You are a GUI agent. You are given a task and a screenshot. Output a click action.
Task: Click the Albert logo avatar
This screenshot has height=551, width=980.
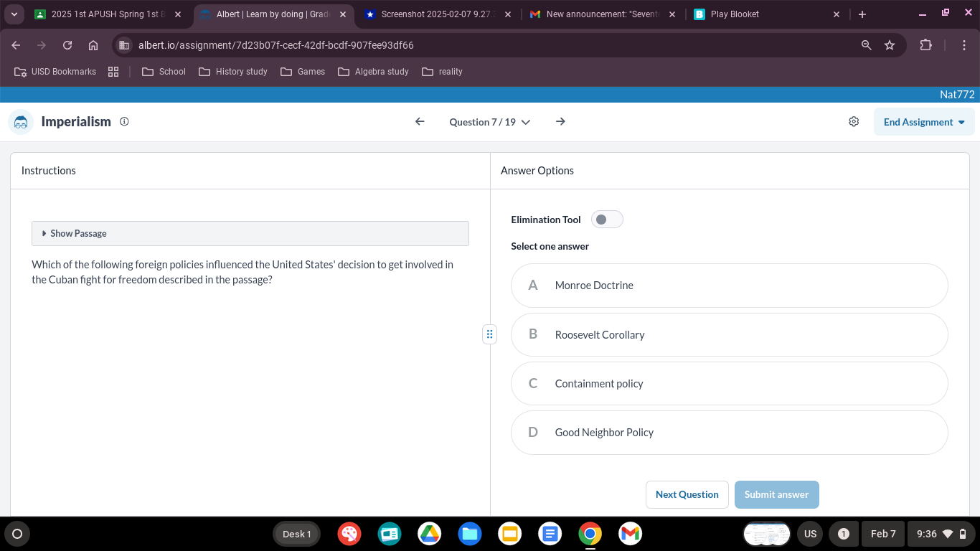coord(21,122)
